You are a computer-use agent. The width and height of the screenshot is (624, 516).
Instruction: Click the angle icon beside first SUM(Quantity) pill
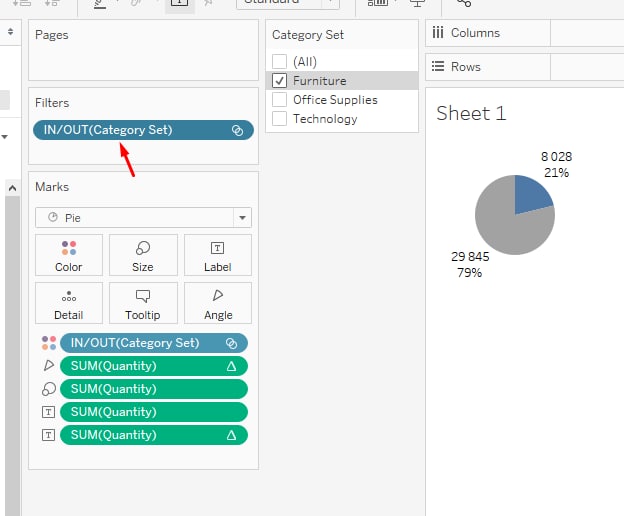coord(49,366)
